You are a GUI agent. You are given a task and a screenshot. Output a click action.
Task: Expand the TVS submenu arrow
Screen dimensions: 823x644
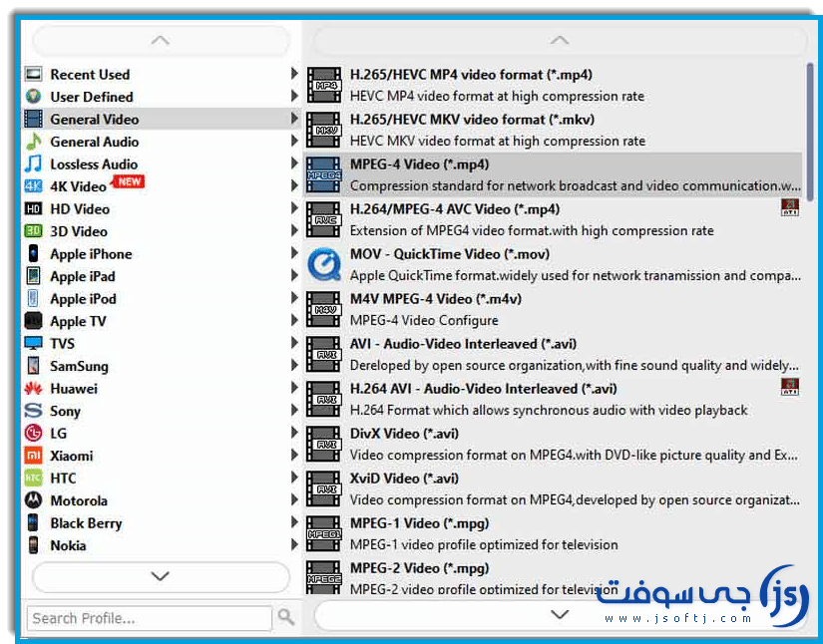(294, 343)
